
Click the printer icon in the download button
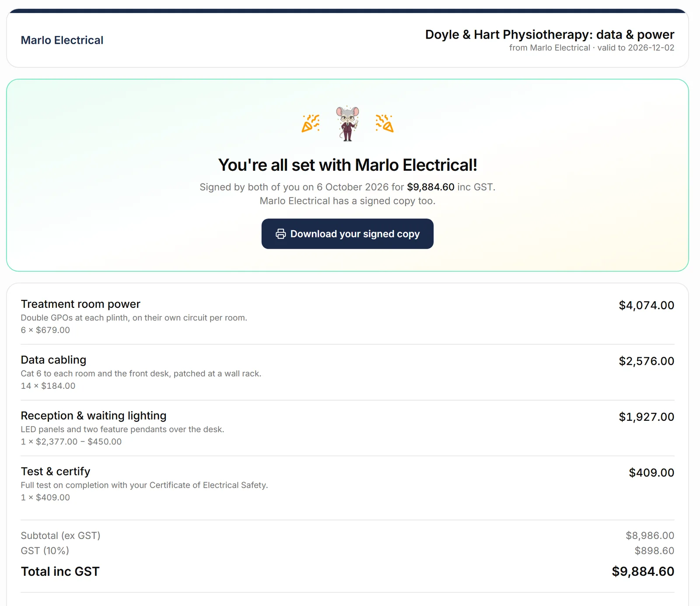point(281,234)
